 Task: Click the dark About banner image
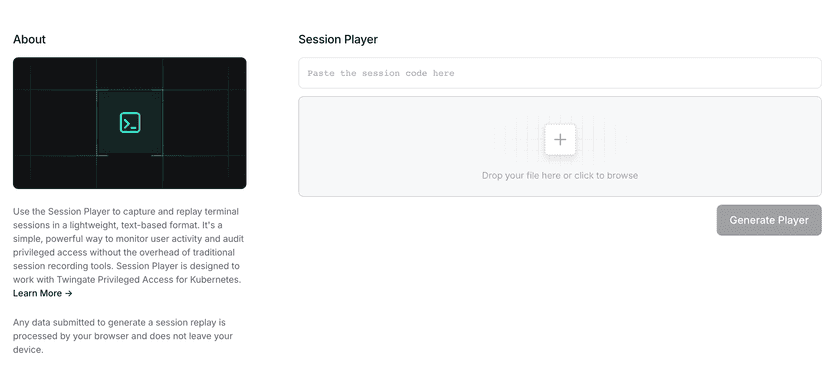(130, 123)
